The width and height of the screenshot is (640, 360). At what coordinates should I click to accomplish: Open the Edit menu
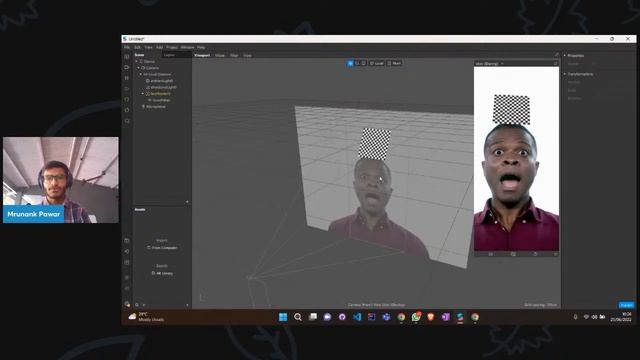click(x=138, y=47)
